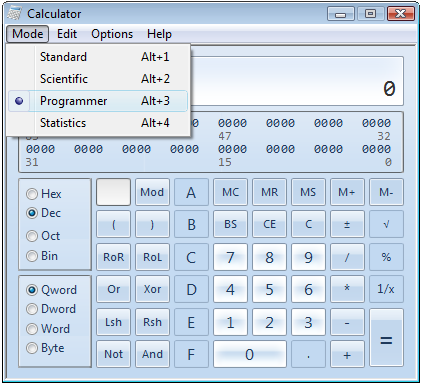Viewport: 422px width, 384px height.
Task: Click the multiply button
Action: point(347,289)
